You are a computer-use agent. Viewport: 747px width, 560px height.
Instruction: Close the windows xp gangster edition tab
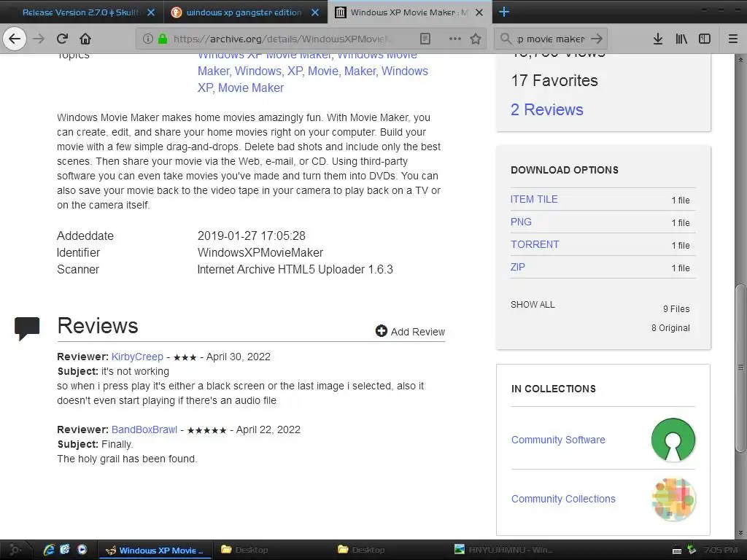coord(315,12)
